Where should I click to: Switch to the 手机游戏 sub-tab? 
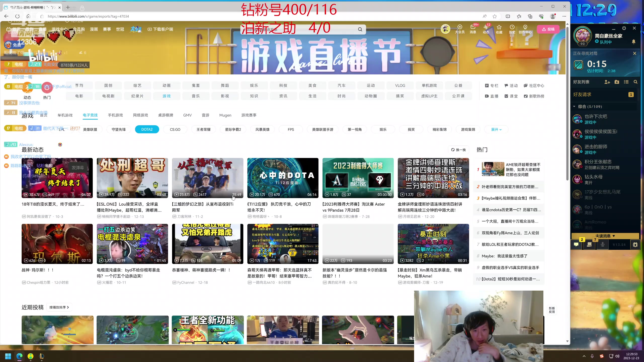click(x=115, y=115)
